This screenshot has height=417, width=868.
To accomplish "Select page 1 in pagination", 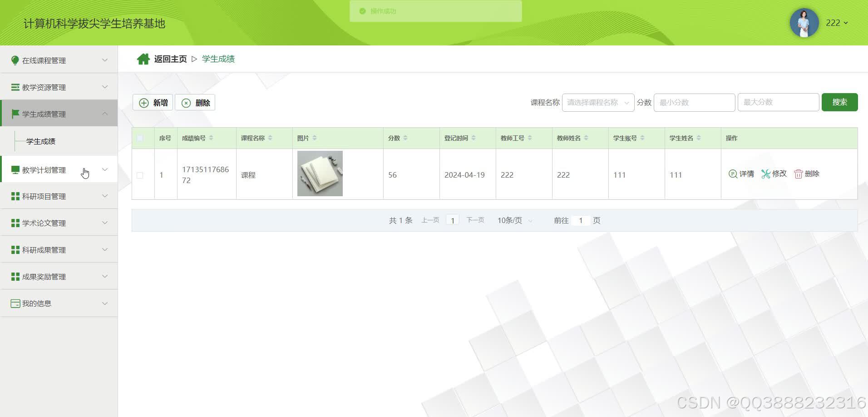I will tap(453, 220).
